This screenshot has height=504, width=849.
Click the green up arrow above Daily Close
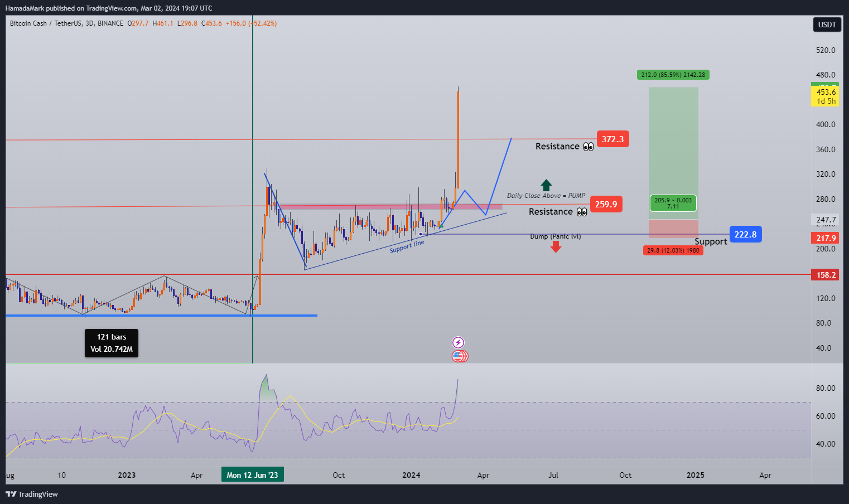point(546,185)
